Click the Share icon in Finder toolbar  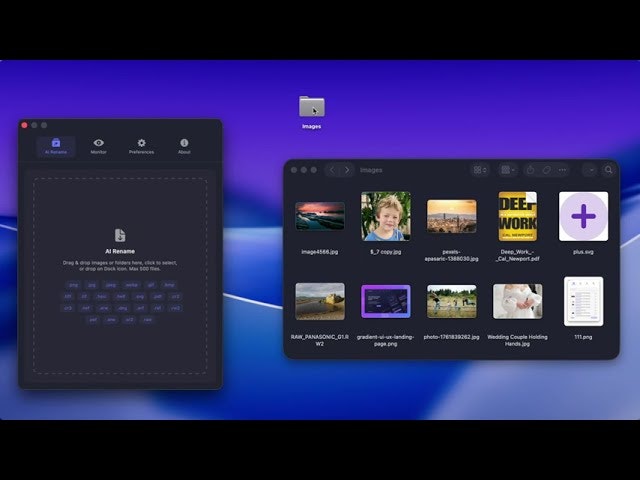click(x=530, y=170)
